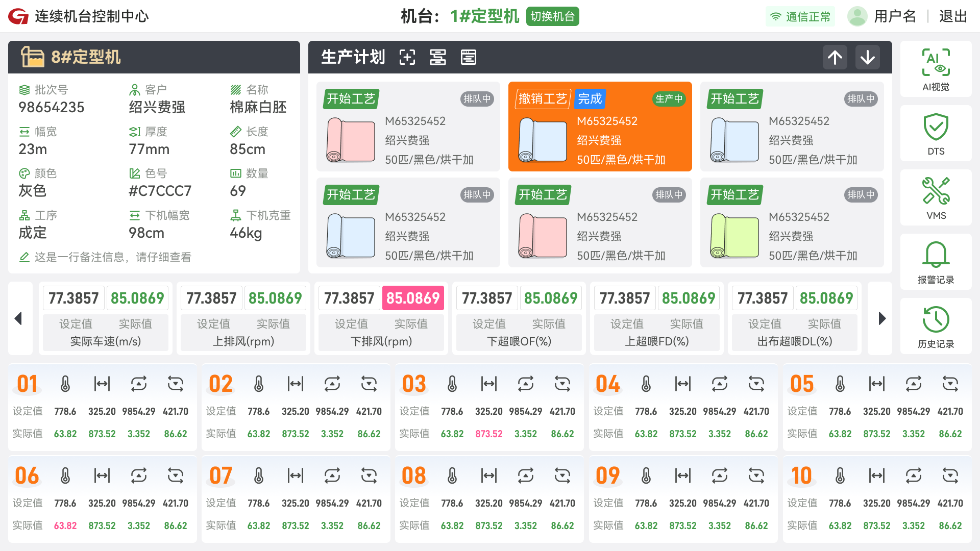Screen dimensions: 980x551
Task: Click machine name 1#定型机 in header
Action: click(484, 16)
